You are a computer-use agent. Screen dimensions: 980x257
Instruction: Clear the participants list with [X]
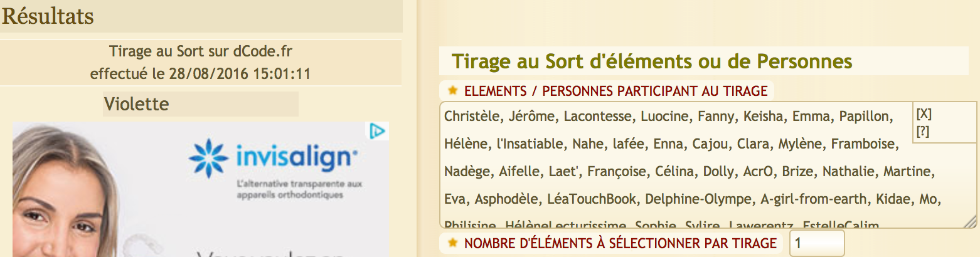click(924, 114)
